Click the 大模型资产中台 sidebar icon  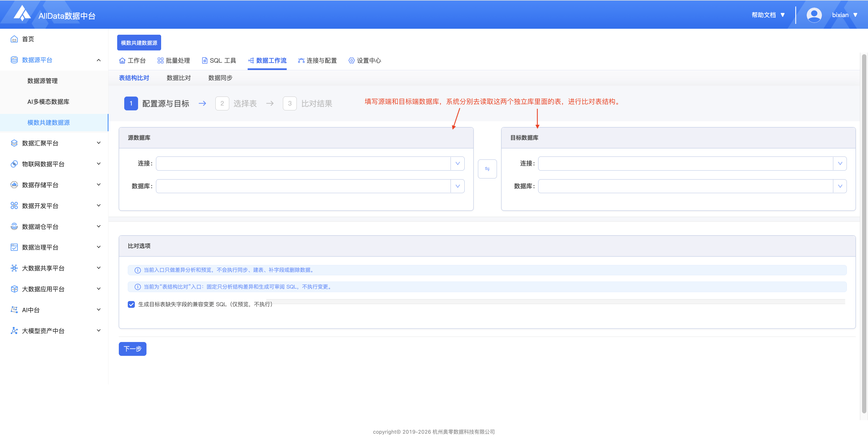(14, 331)
